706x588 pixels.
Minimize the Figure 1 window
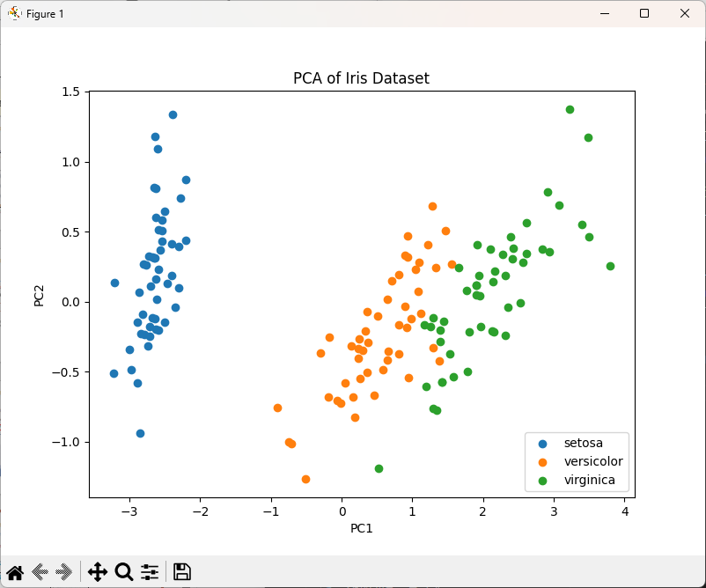pyautogui.click(x=605, y=13)
